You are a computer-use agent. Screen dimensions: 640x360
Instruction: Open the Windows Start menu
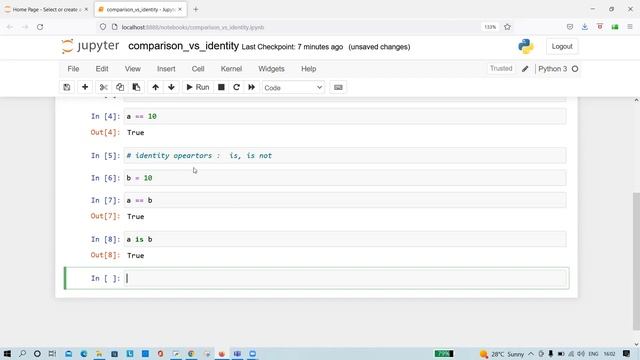point(7,353)
